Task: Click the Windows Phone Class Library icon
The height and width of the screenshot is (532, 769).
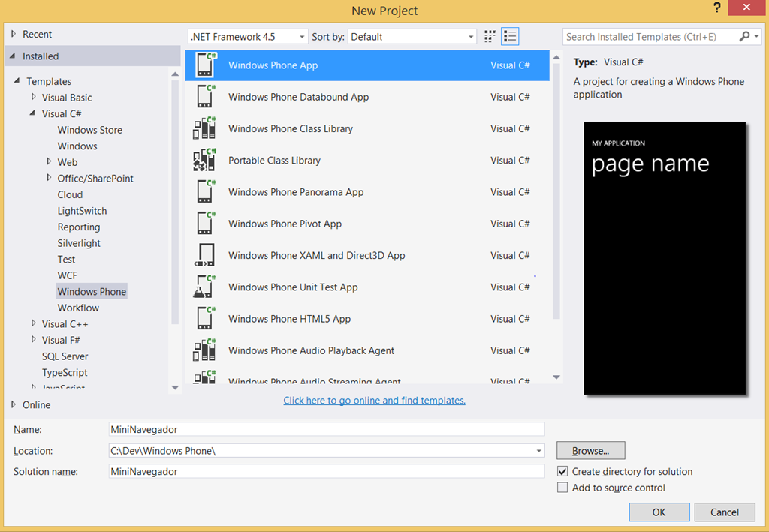Action: coord(204,128)
